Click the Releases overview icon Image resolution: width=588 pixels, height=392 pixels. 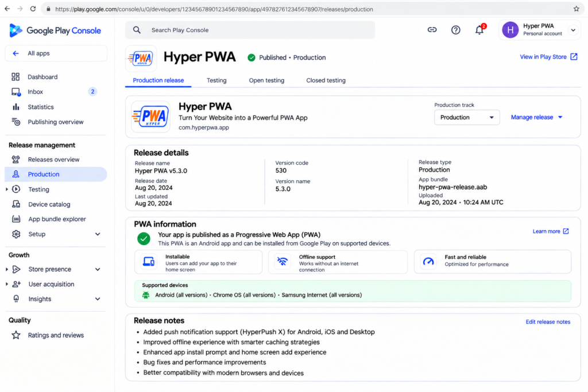tap(16, 160)
